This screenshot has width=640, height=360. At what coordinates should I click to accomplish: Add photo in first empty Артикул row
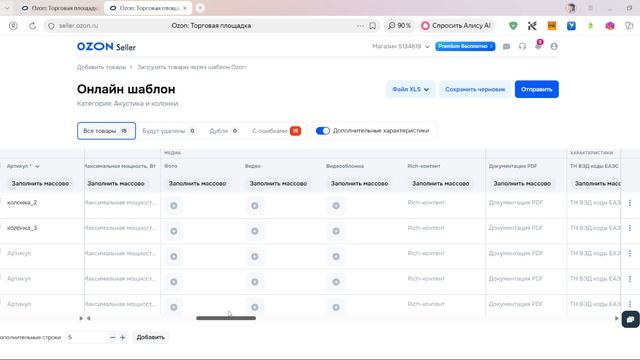(x=173, y=256)
